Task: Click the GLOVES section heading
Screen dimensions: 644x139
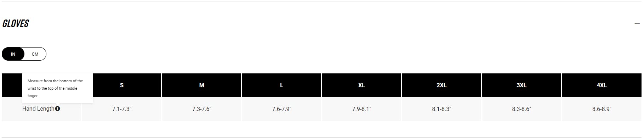Action: point(16,23)
